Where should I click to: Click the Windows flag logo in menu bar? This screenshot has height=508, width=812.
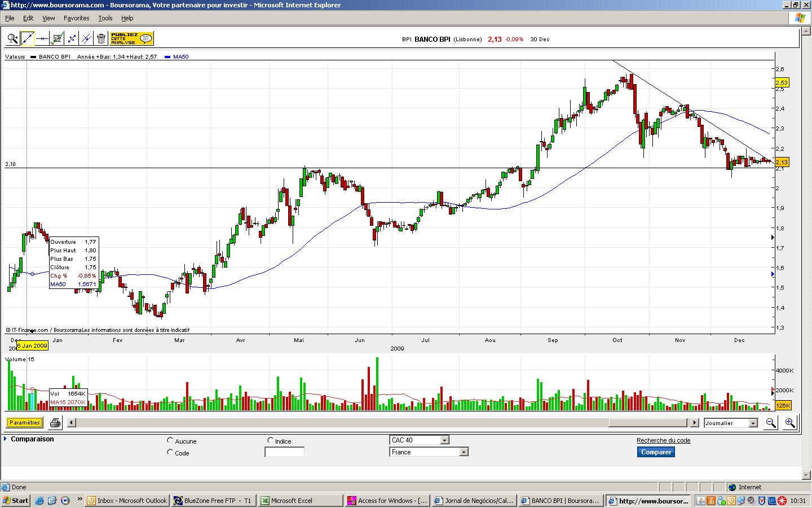pyautogui.click(x=800, y=18)
